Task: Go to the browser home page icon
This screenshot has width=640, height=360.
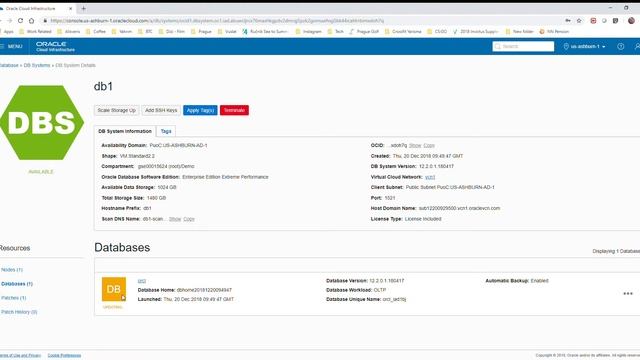Action: tap(31, 20)
